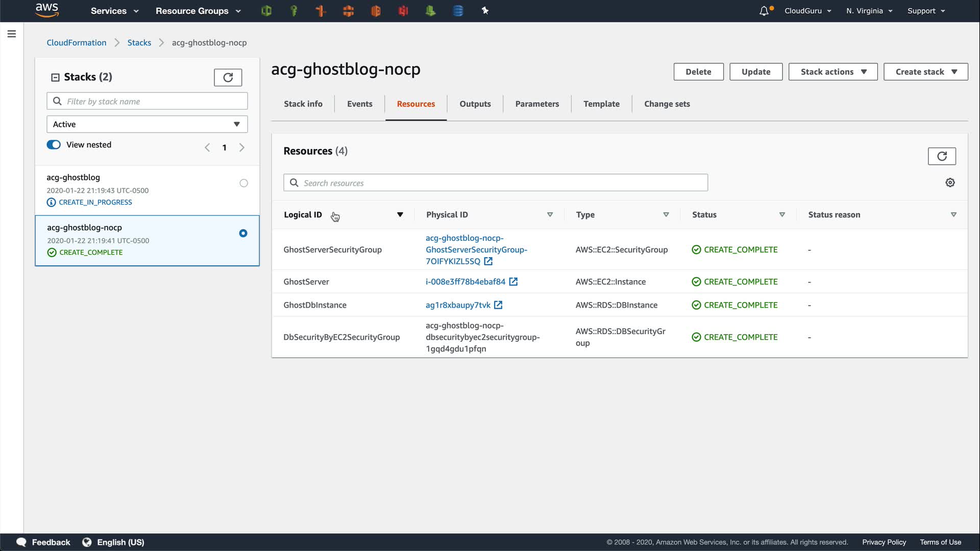Click the Delete stack button
Screen dimensions: 980x551
[x=698, y=72]
